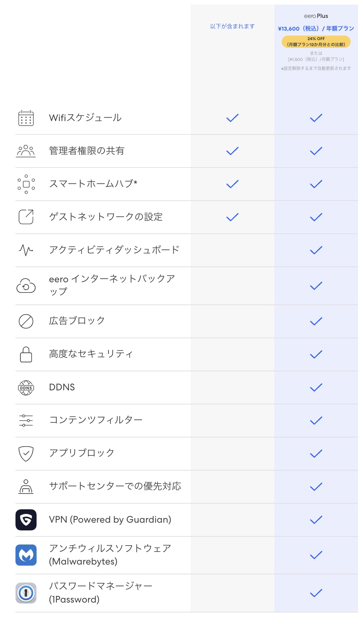Viewport: 364px width, 617px height.
Task: Click the internet backup cloud icon
Action: [26, 286]
